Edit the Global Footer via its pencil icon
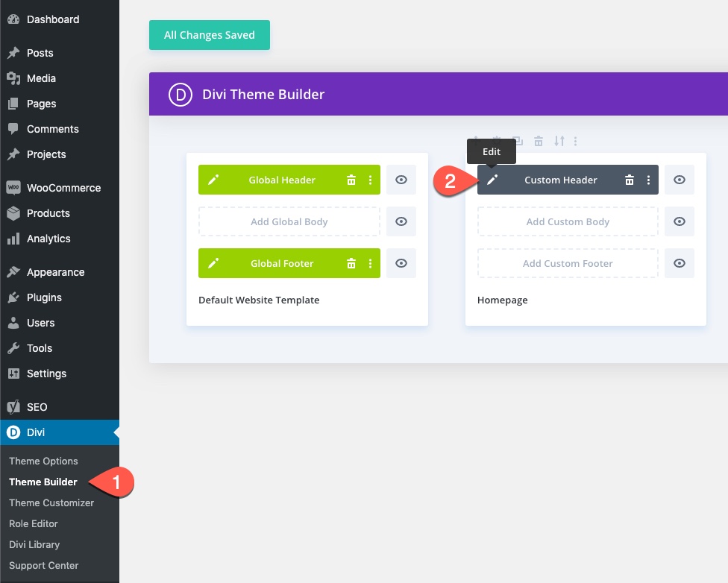 [215, 263]
